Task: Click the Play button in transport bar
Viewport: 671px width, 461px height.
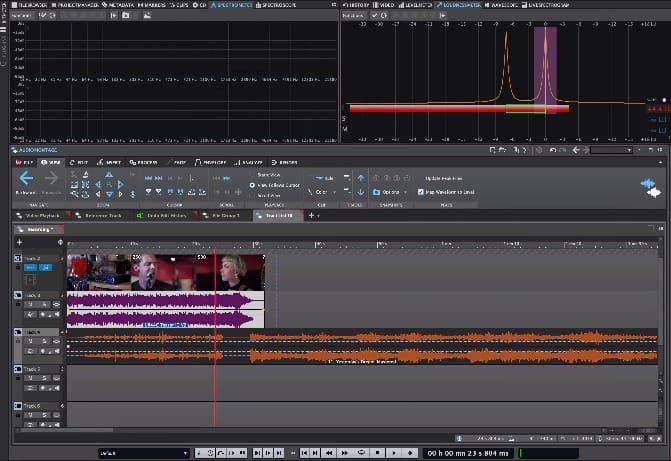Action: 392,453
